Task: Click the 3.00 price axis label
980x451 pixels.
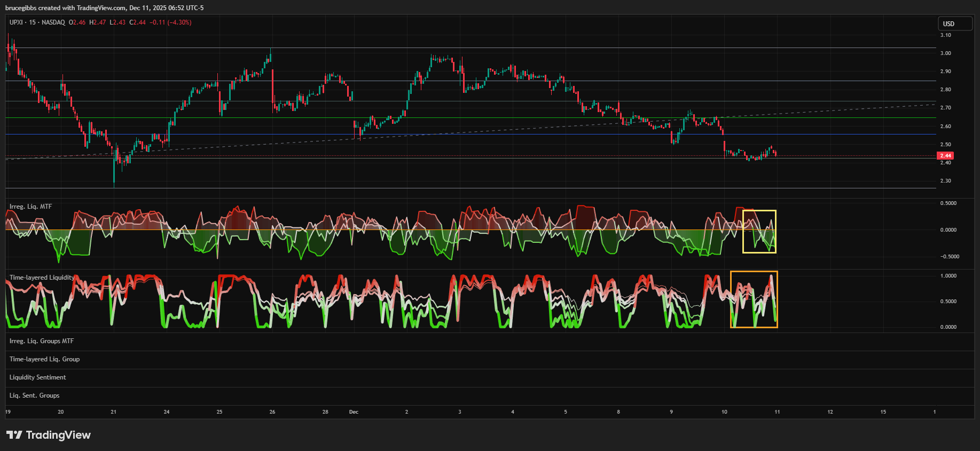Action: pos(945,53)
